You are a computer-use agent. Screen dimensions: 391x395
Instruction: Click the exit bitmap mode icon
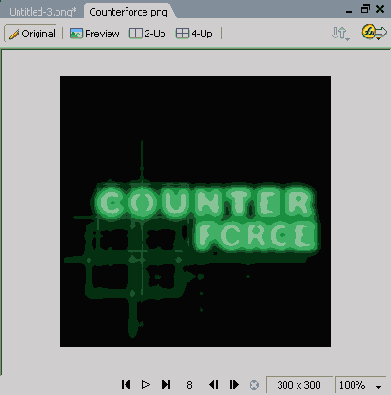point(254,385)
